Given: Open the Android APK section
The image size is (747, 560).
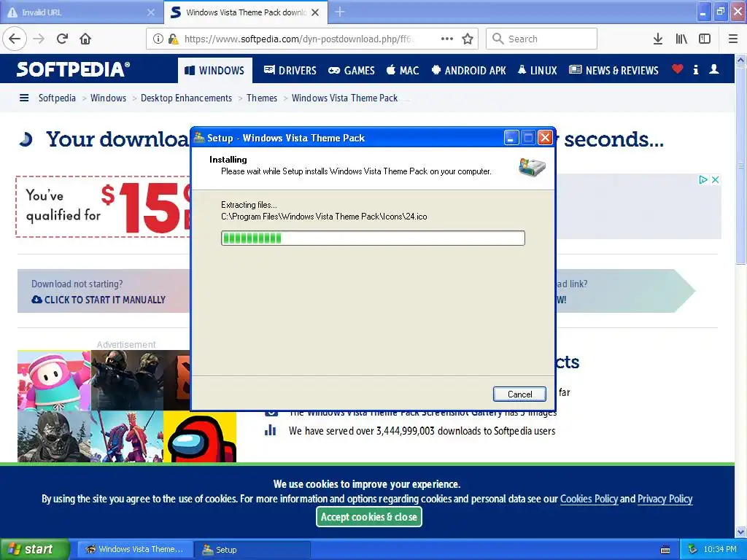Looking at the screenshot, I should coord(468,71).
